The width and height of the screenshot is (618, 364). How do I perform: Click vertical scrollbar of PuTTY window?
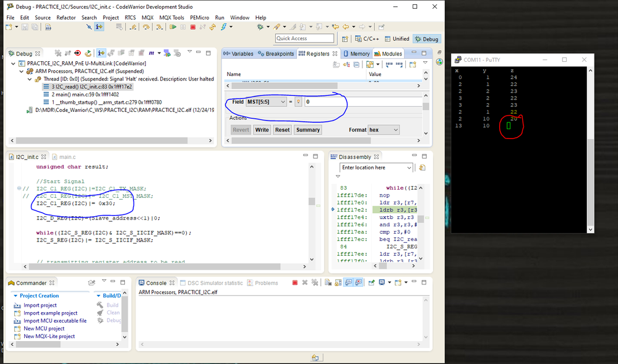coord(590,150)
